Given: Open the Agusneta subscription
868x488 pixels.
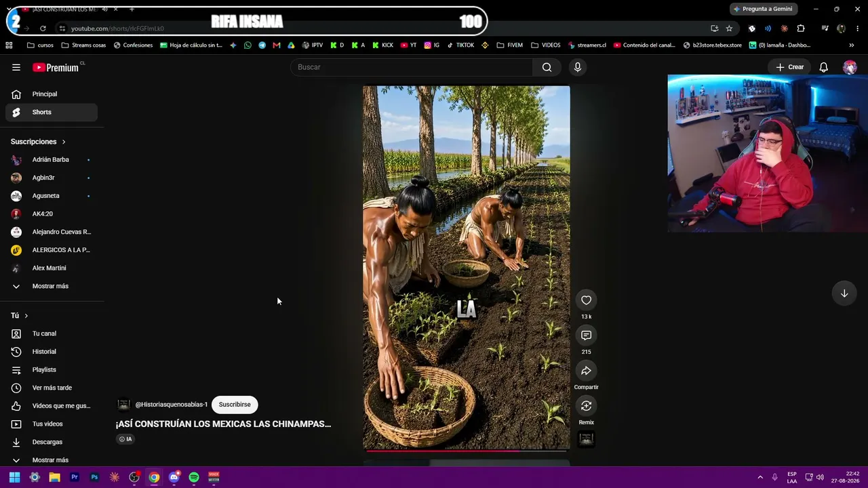Looking at the screenshot, I should pos(52,196).
